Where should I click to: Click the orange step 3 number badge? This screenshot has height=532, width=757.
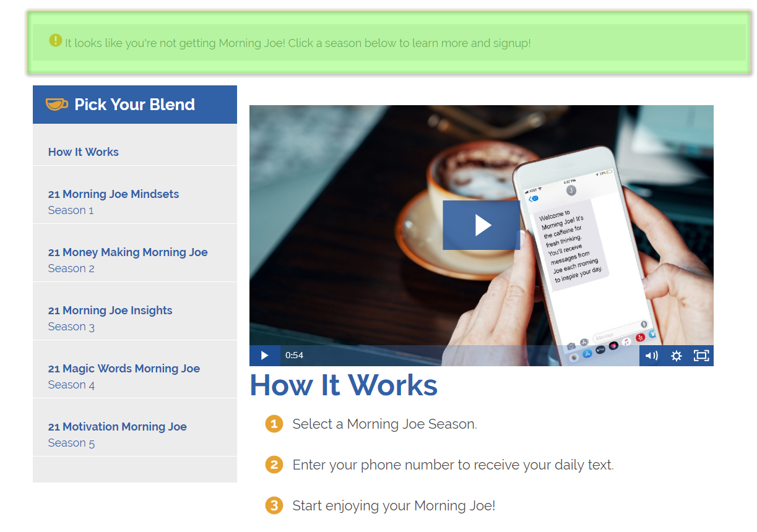[274, 505]
